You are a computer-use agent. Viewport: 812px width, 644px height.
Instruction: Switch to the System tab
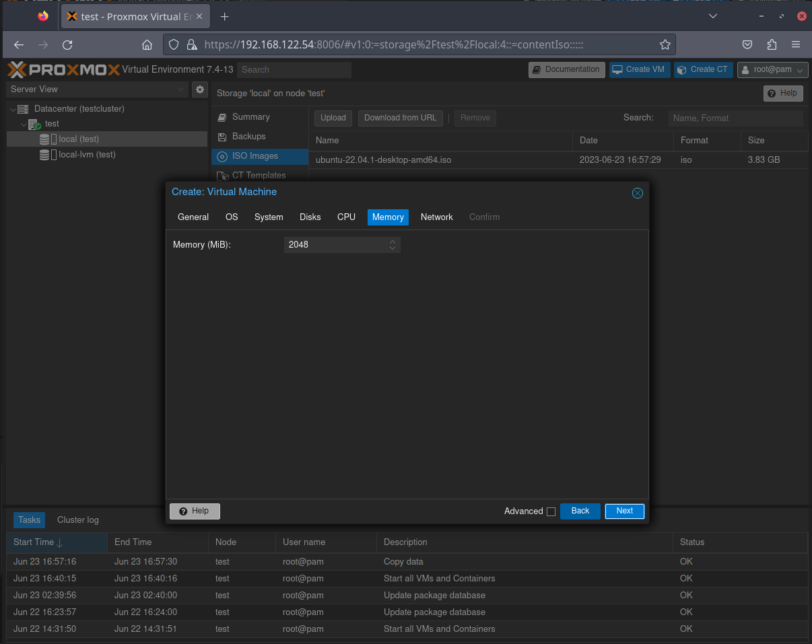[x=269, y=217]
